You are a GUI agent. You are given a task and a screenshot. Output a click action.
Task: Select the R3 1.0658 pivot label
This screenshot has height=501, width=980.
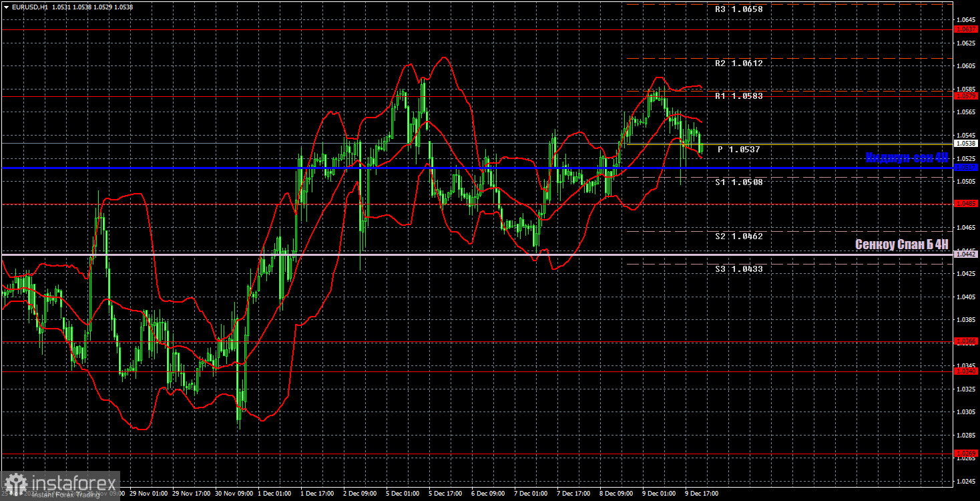point(738,9)
